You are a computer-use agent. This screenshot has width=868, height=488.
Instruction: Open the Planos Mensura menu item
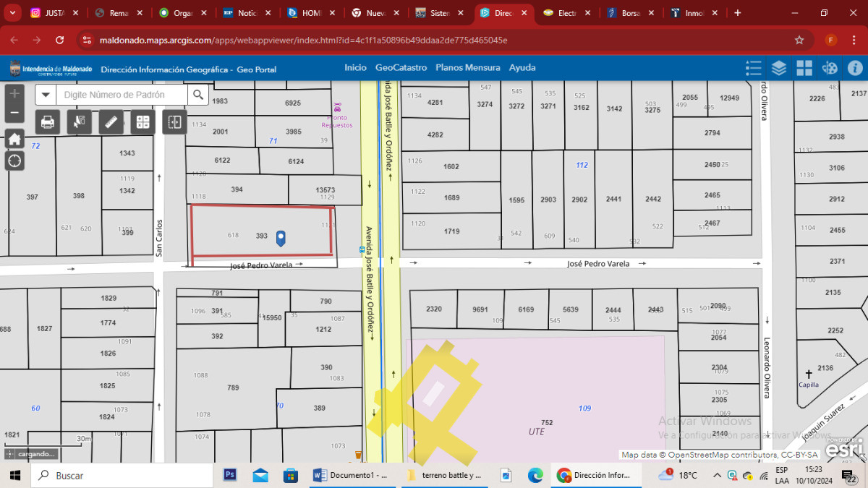coord(467,67)
